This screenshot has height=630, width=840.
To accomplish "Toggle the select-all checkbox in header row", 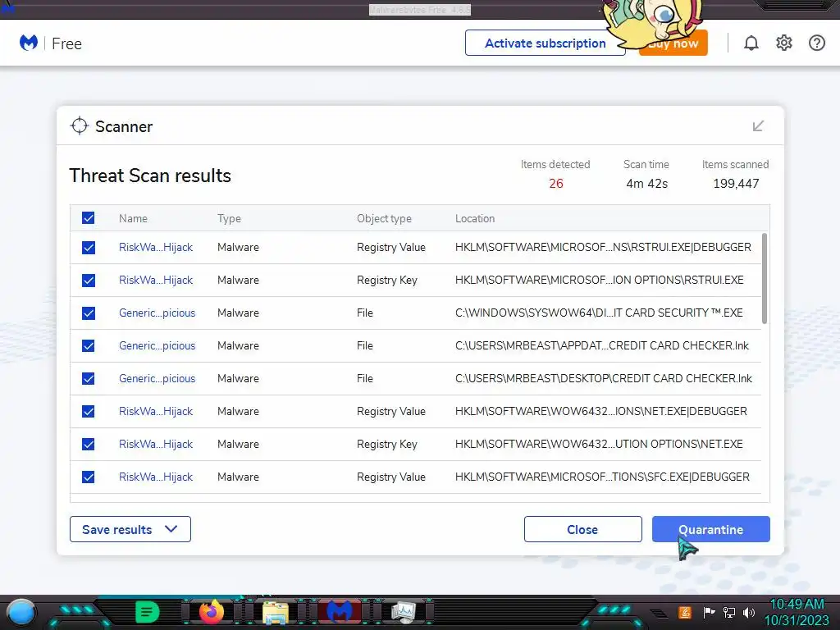I will [89, 218].
